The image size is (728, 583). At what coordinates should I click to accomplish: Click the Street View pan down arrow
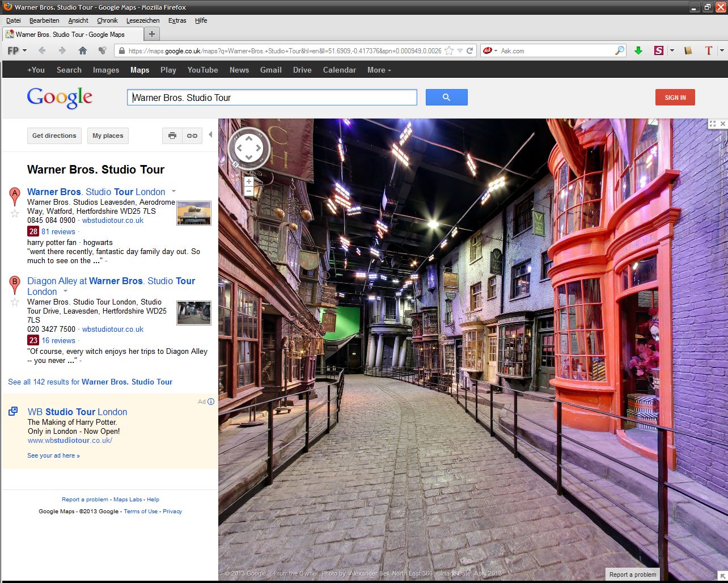click(248, 158)
